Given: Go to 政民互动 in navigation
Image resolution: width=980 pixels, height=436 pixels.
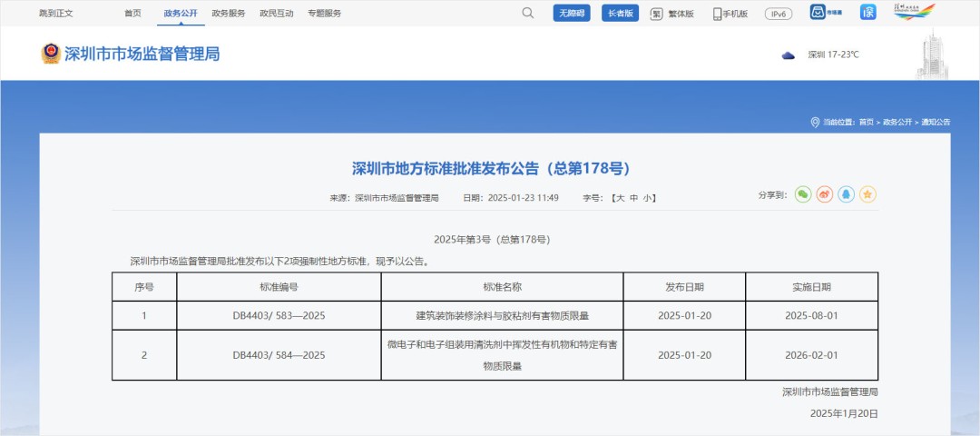Looking at the screenshot, I should [276, 14].
